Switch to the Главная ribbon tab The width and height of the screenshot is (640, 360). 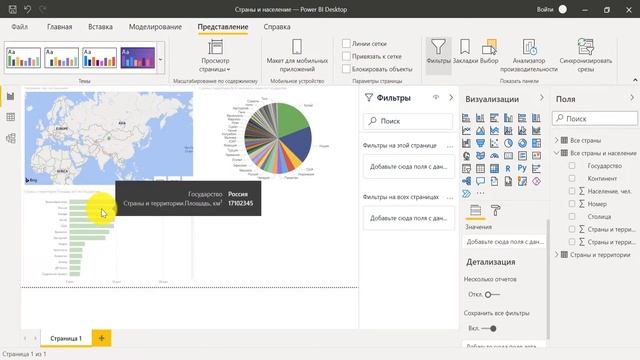coord(60,27)
